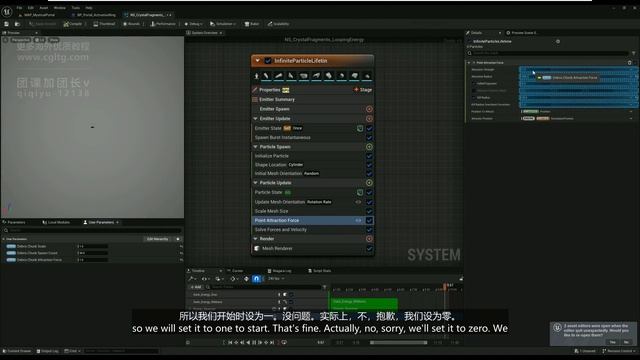This screenshot has height=360, width=640.
Task: Click the Performance toolbar button
Action: point(163,24)
